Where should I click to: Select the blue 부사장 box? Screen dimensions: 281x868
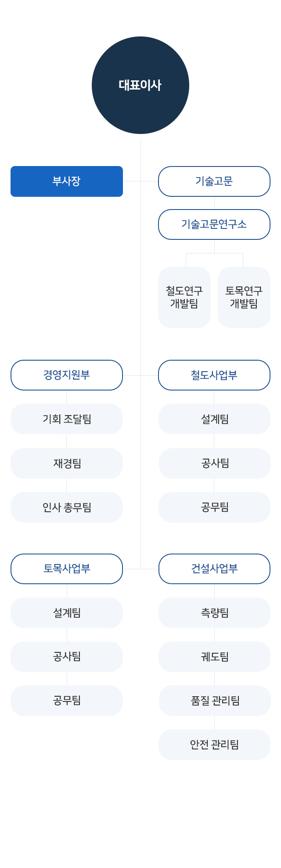click(67, 181)
